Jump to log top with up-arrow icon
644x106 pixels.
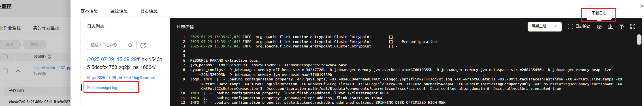coord(622,26)
